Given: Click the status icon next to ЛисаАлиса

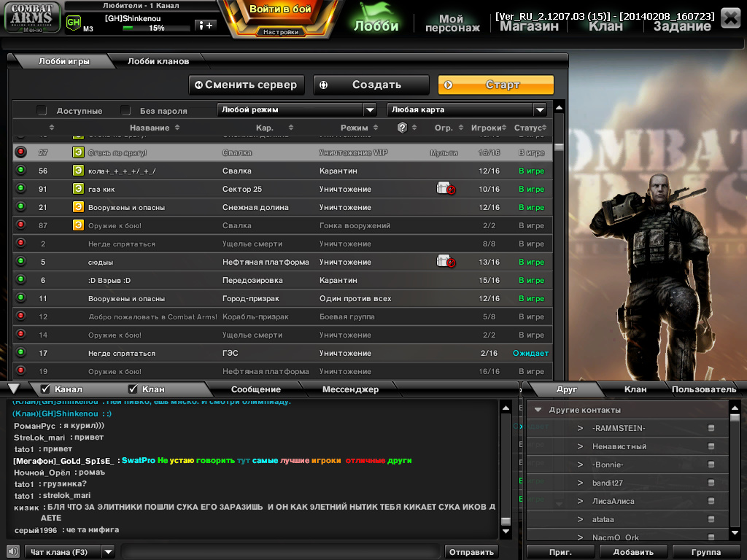Looking at the screenshot, I should (x=711, y=501).
